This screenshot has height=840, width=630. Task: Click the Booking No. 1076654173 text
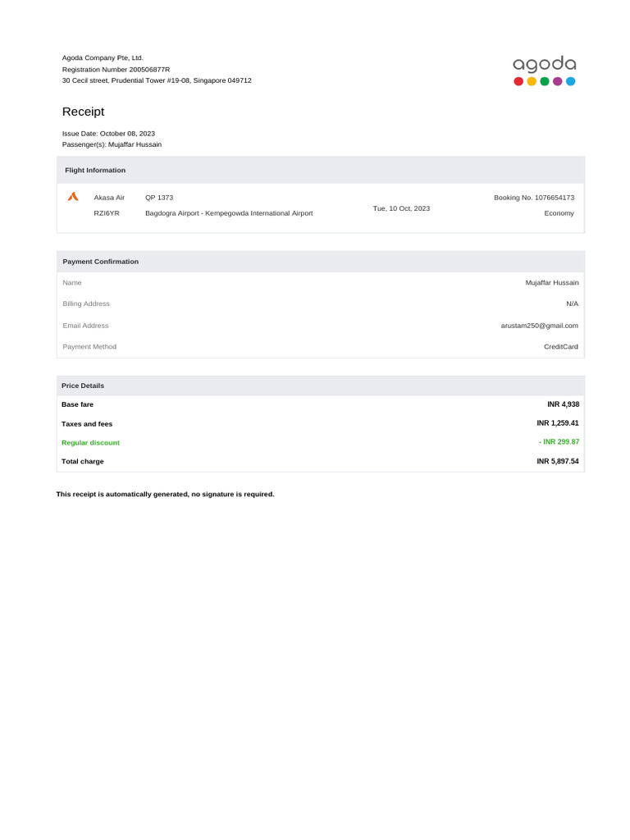point(534,197)
